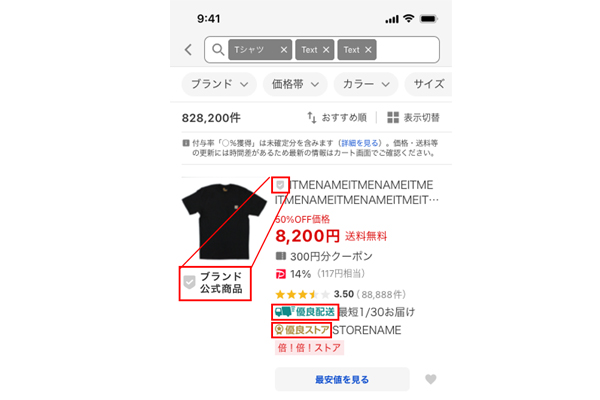Click the 優良配送 truck badge
Image resolution: width=600 pixels, height=400 pixels.
click(305, 312)
